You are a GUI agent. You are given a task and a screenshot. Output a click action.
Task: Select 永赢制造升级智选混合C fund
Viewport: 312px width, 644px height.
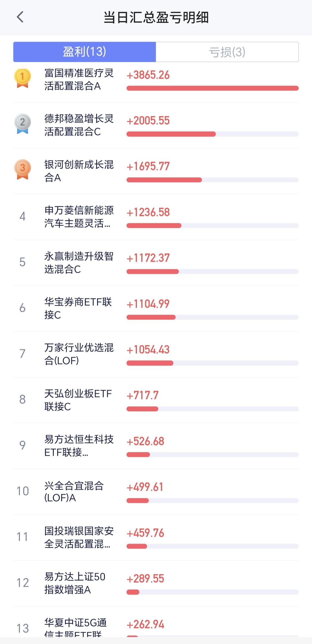click(156, 263)
